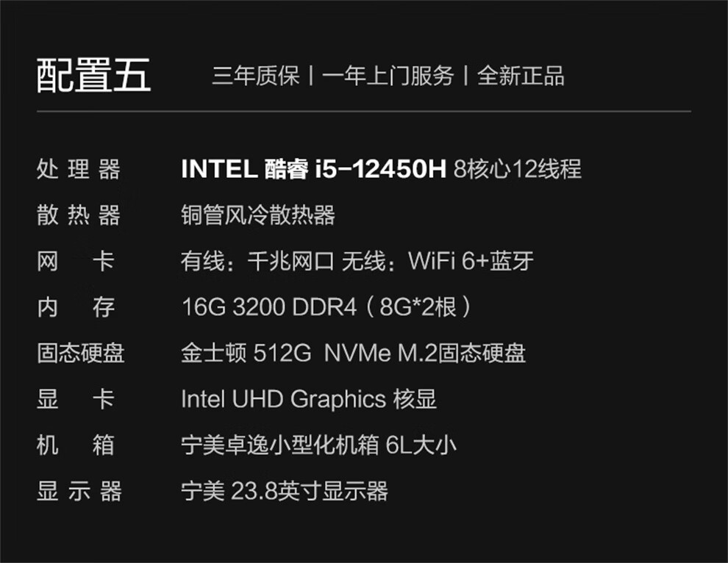Click the 8核心12线程 text
This screenshot has height=563, width=728.
tap(518, 170)
